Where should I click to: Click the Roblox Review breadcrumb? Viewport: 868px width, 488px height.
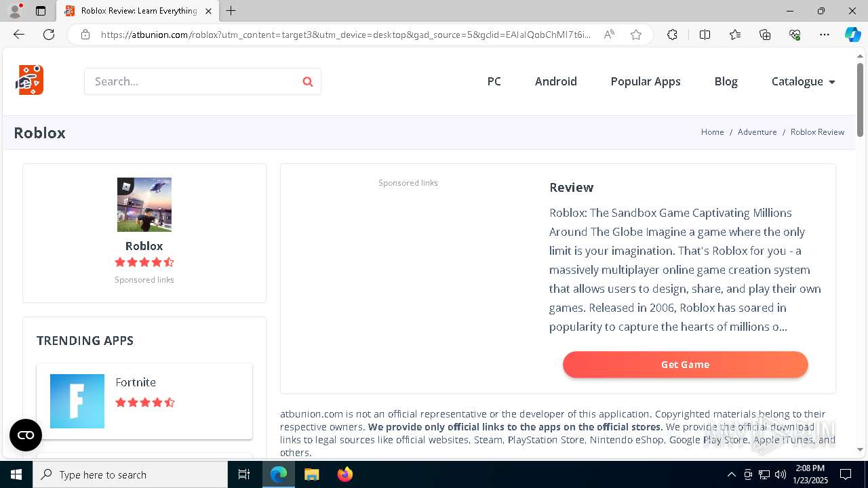(x=817, y=132)
